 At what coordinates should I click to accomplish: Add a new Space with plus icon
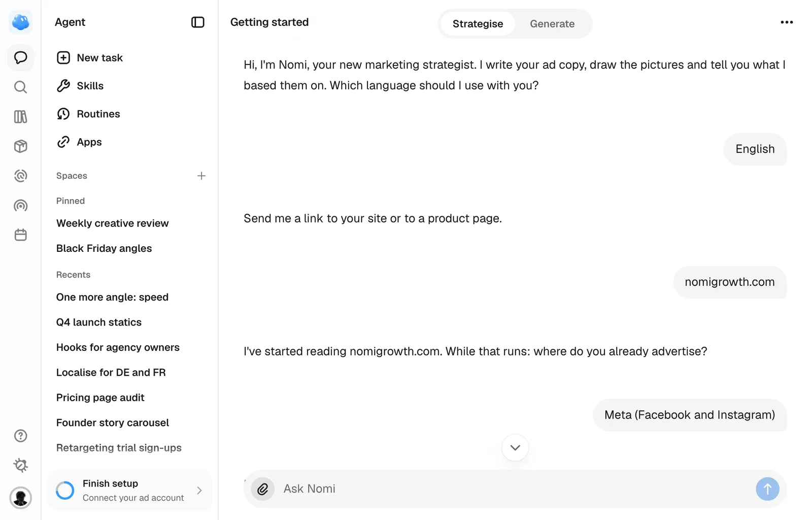pyautogui.click(x=201, y=176)
